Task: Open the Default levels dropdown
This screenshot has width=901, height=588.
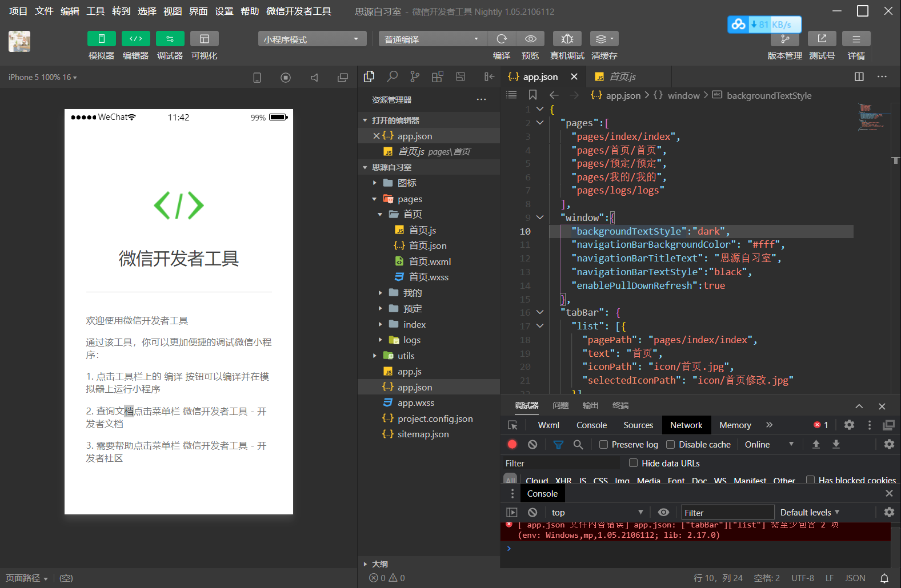Action: click(810, 513)
